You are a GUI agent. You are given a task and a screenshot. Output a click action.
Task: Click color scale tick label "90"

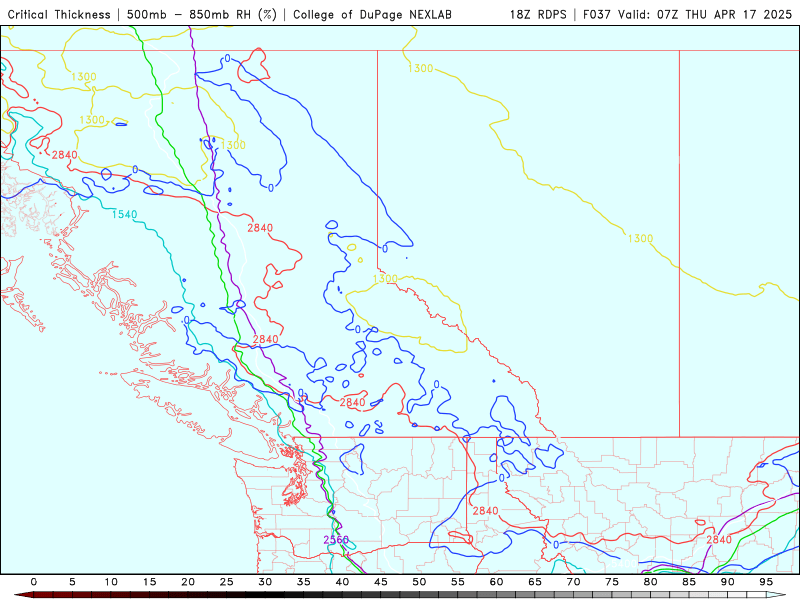point(727,582)
